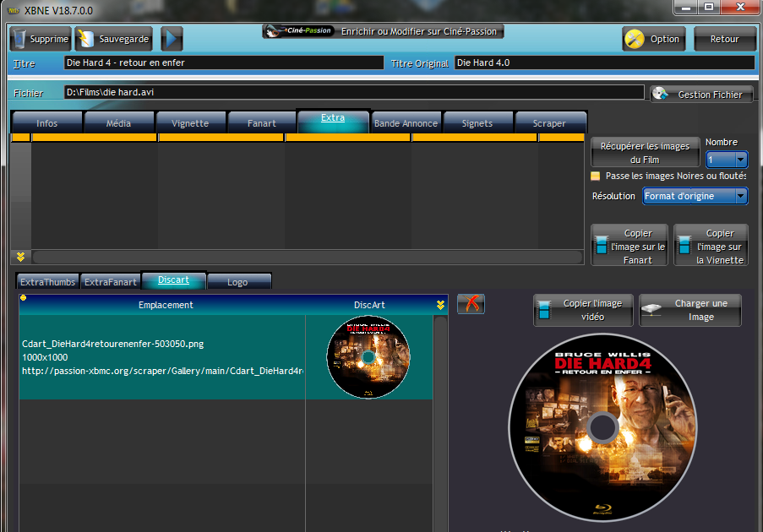Toggle Passe les images Noires checkbox

(x=595, y=176)
